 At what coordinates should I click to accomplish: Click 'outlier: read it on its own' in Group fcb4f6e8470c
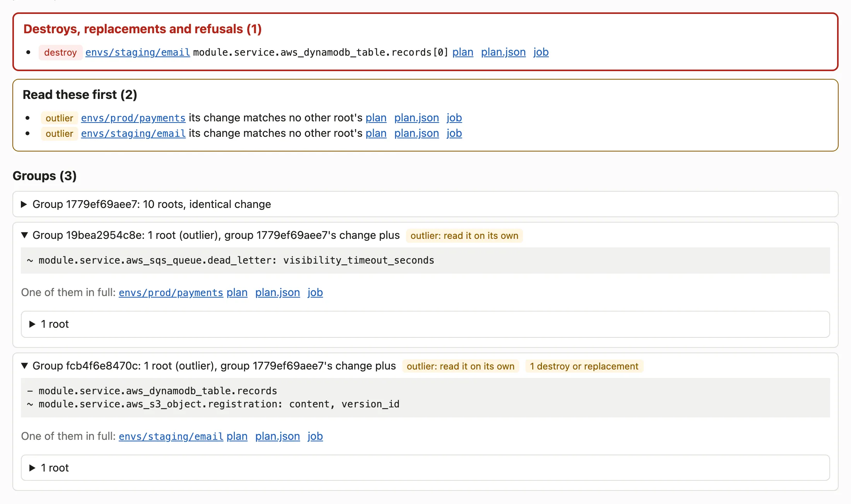[x=460, y=366]
